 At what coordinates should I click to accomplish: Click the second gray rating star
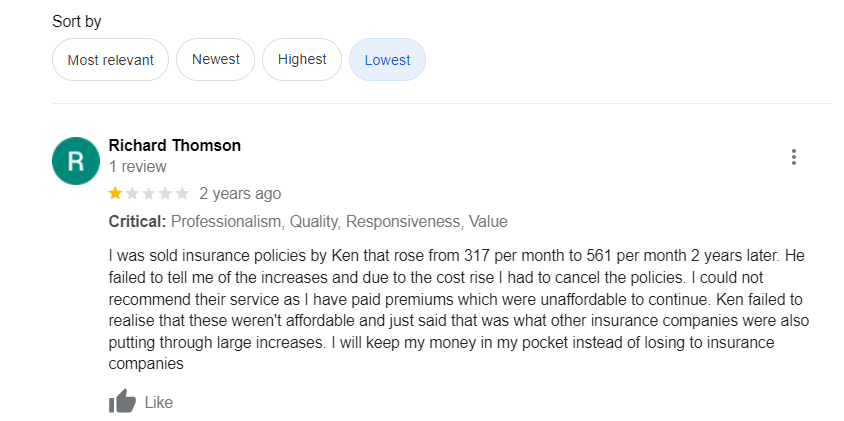pos(132,193)
